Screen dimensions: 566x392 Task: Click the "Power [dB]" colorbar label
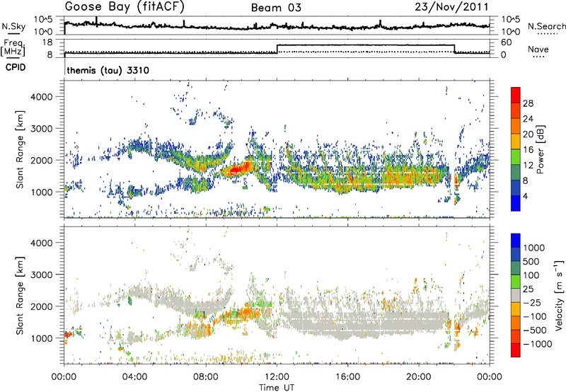pos(541,149)
